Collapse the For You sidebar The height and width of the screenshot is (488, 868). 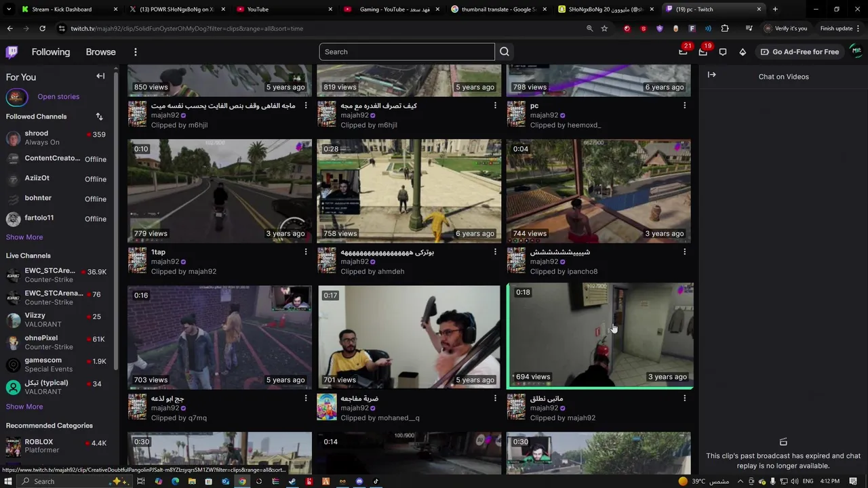pyautogui.click(x=100, y=77)
